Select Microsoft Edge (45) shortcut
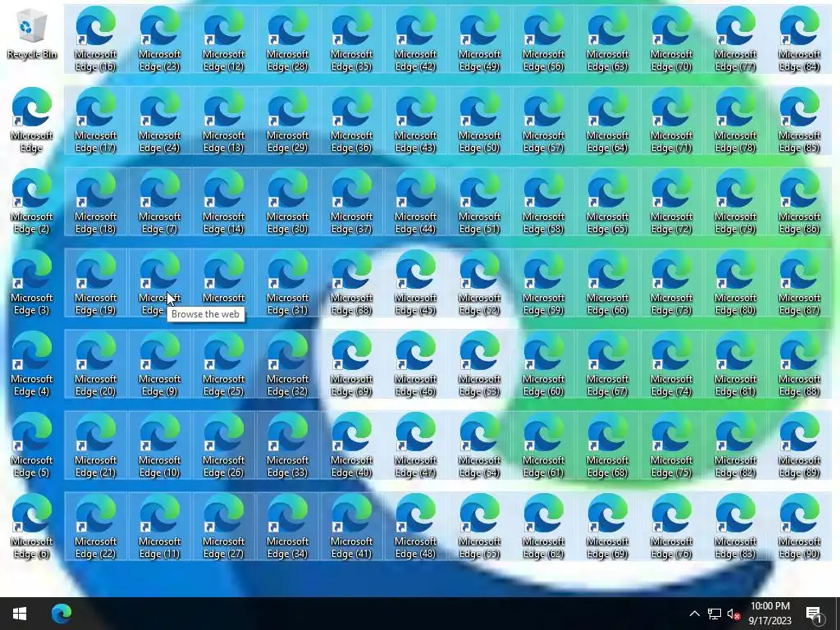 (x=415, y=283)
